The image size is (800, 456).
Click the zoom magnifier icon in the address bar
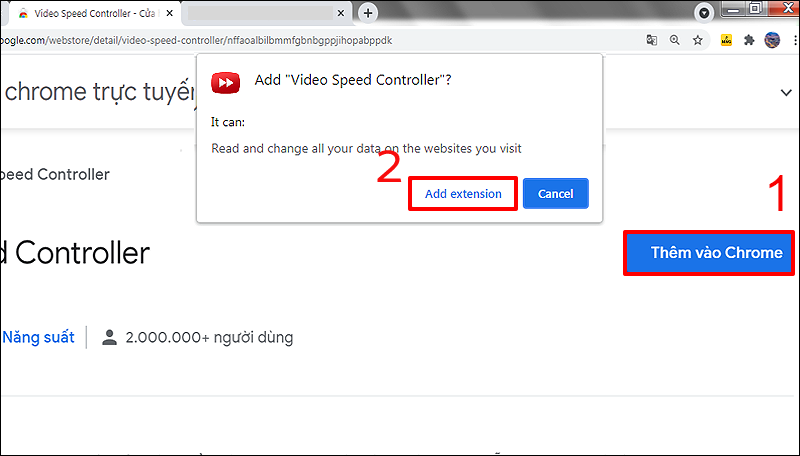tap(674, 40)
